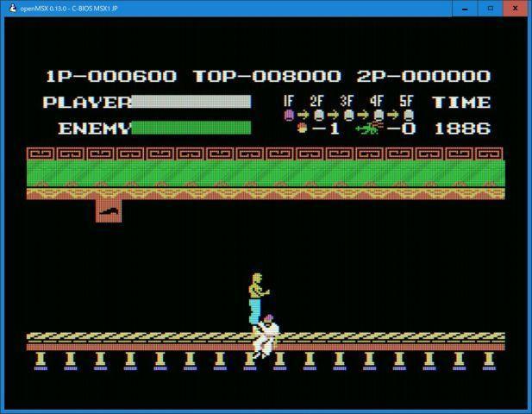The height and width of the screenshot is (414, 532).
Task: Click the TIME counter showing 1886
Action: (x=462, y=129)
